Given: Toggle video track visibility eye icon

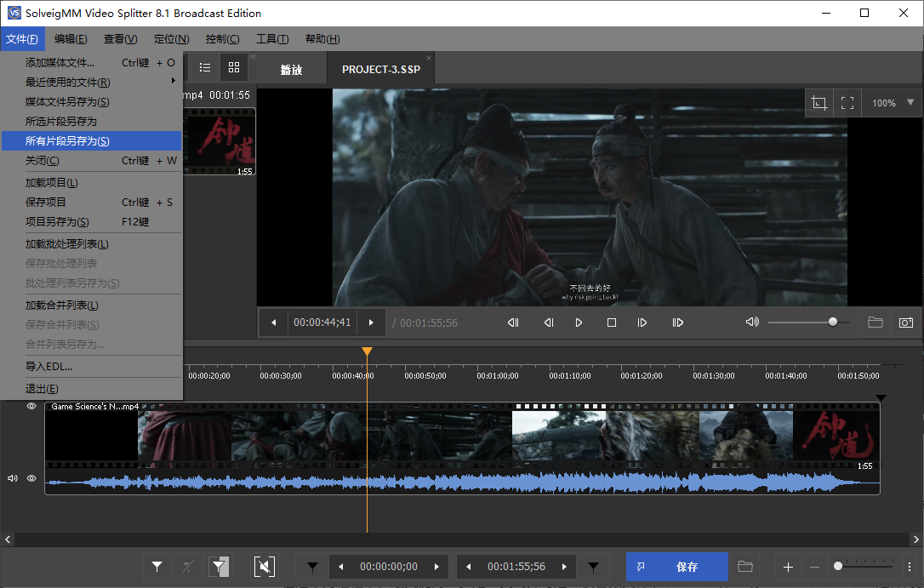Looking at the screenshot, I should [x=31, y=407].
